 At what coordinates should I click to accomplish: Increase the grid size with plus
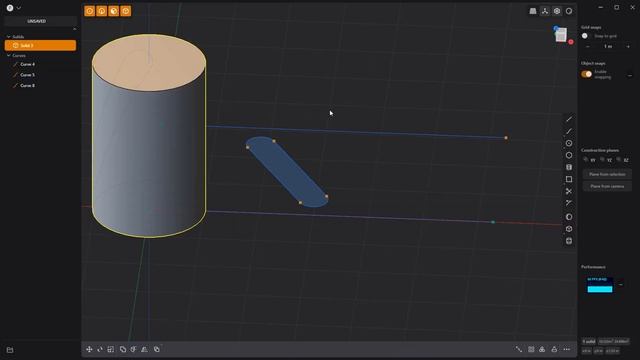tap(628, 47)
